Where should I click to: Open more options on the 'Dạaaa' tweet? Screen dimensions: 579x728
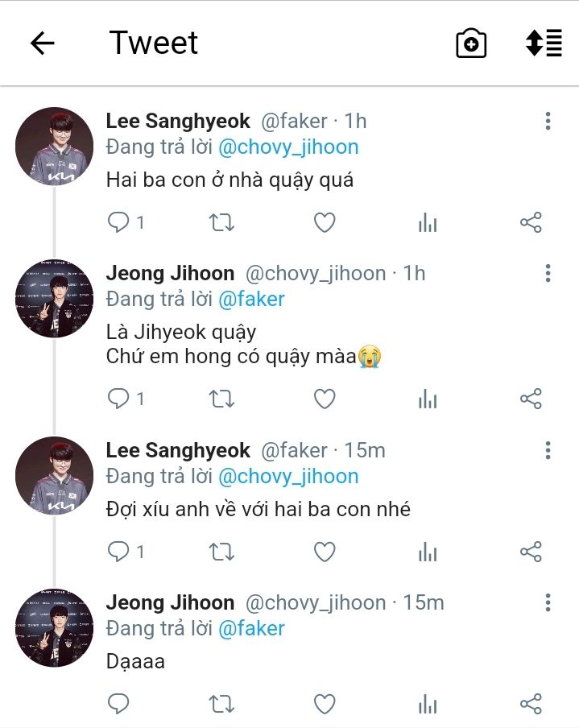click(x=548, y=602)
